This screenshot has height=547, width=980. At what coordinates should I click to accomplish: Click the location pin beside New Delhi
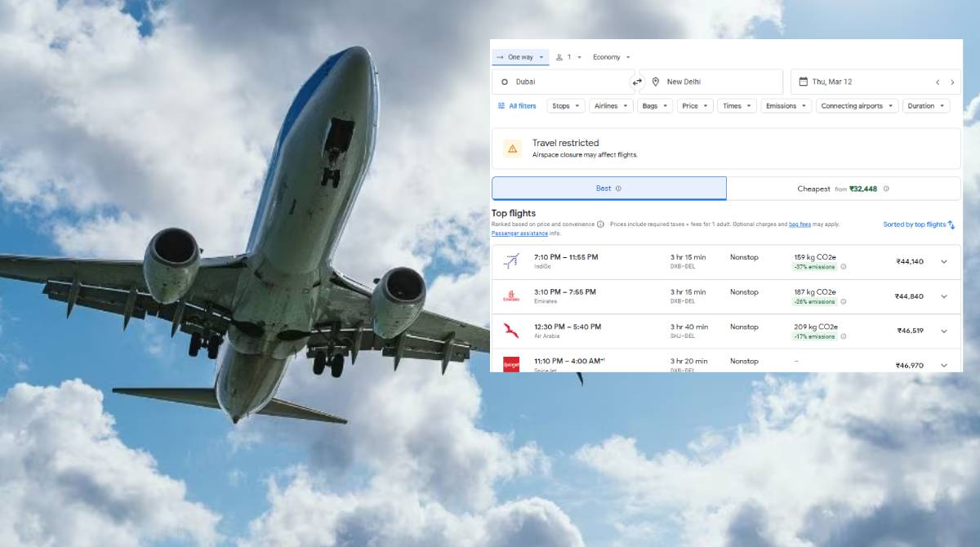[655, 81]
